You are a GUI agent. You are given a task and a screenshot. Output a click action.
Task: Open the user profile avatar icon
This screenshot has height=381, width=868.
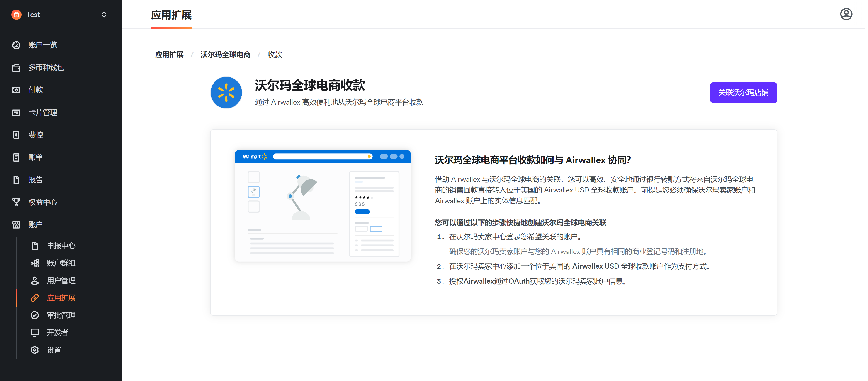846,15
